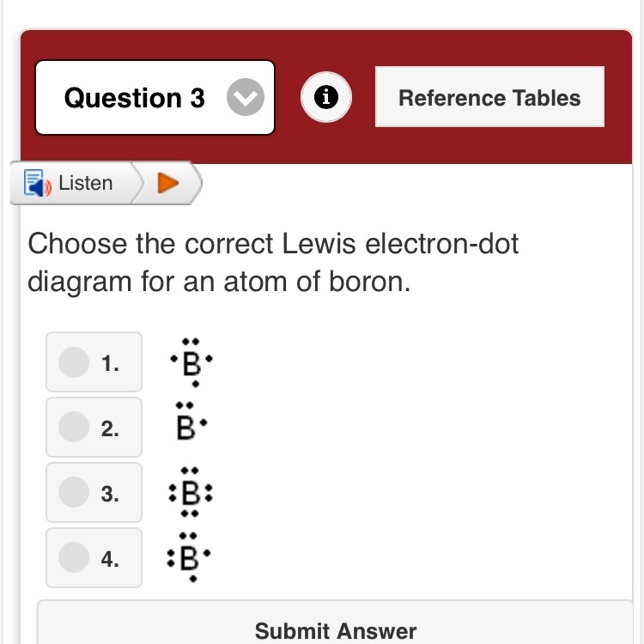Open the Question 3 dropdown selector

pyautogui.click(x=155, y=98)
